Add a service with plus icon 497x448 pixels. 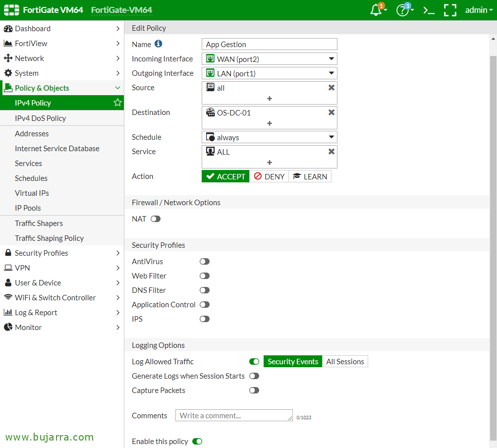(270, 163)
